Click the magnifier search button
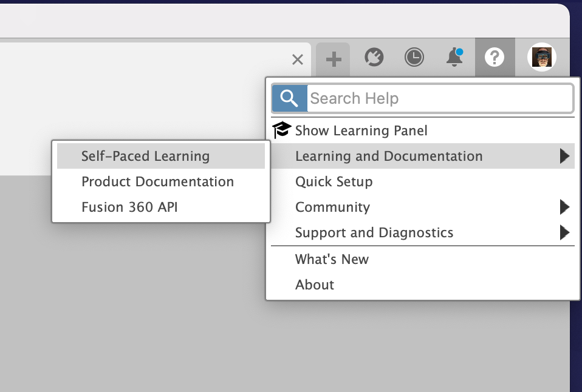Screen dimensions: 582x392 (290, 98)
